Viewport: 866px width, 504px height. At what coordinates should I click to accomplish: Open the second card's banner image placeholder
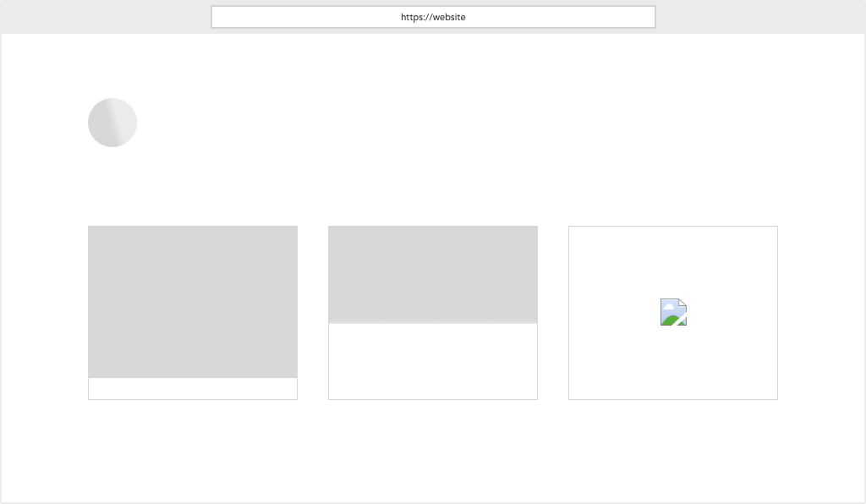point(433,274)
